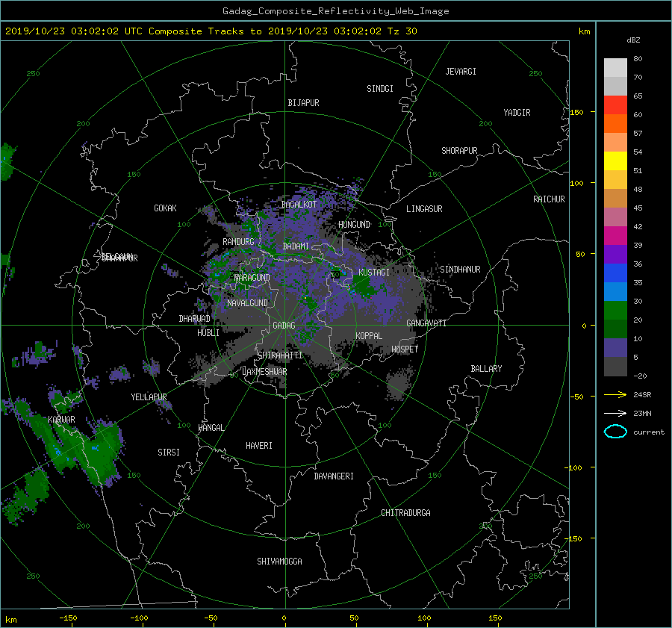The height and width of the screenshot is (628, 672).
Task: Click the HAVERI city label
Action: (259, 446)
